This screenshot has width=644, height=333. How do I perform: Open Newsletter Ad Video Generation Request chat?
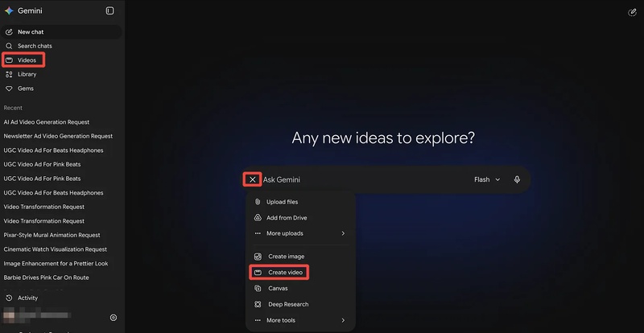click(58, 136)
